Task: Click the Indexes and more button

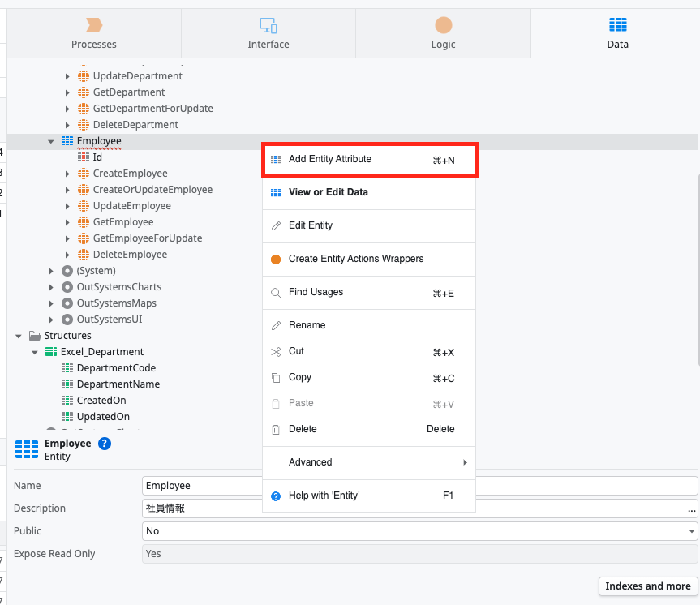Action: (648, 586)
